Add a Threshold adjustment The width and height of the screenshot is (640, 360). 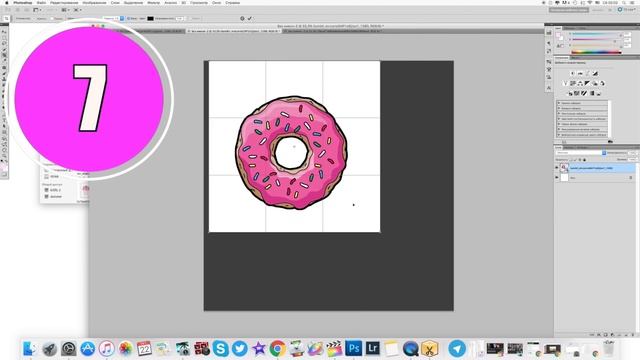[584, 93]
